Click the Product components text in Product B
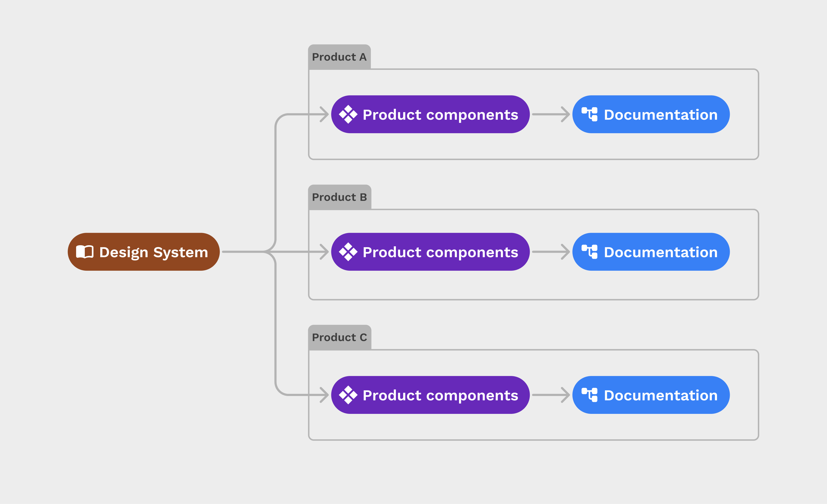Image resolution: width=827 pixels, height=504 pixels. [440, 252]
